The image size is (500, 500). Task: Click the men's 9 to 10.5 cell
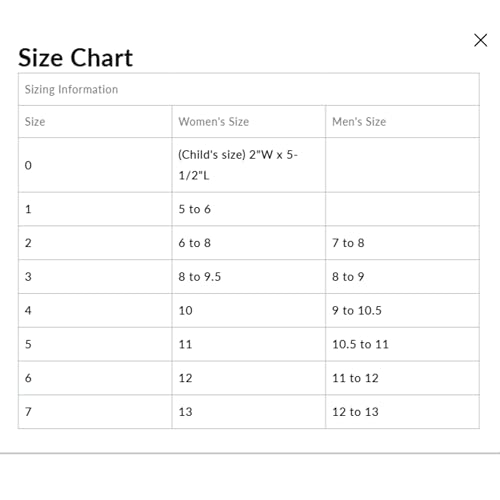(402, 311)
